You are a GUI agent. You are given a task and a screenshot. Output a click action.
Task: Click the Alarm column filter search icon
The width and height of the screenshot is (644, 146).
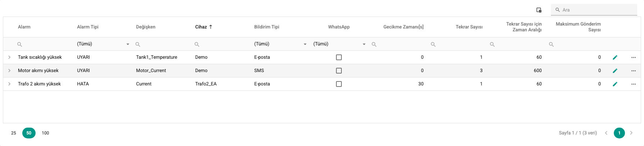pyautogui.click(x=20, y=44)
